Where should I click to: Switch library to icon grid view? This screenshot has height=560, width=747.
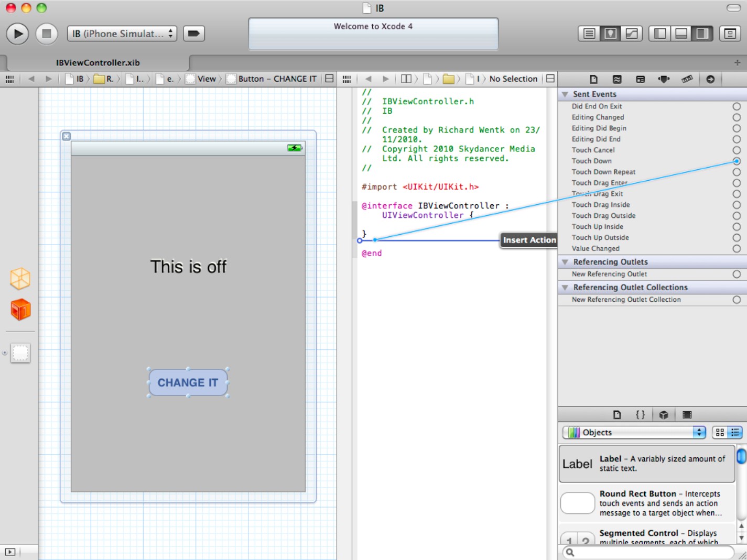click(720, 432)
